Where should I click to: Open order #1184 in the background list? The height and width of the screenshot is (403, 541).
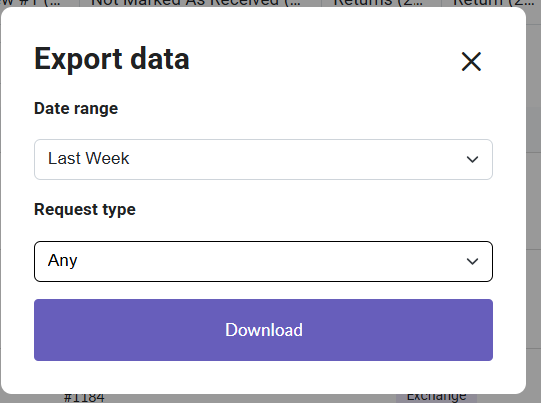coord(84,398)
